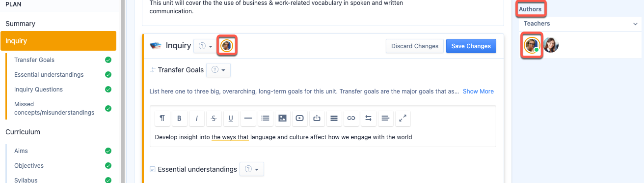The width and height of the screenshot is (644, 183).
Task: Click the Essential understandings section heading
Action: (x=197, y=169)
